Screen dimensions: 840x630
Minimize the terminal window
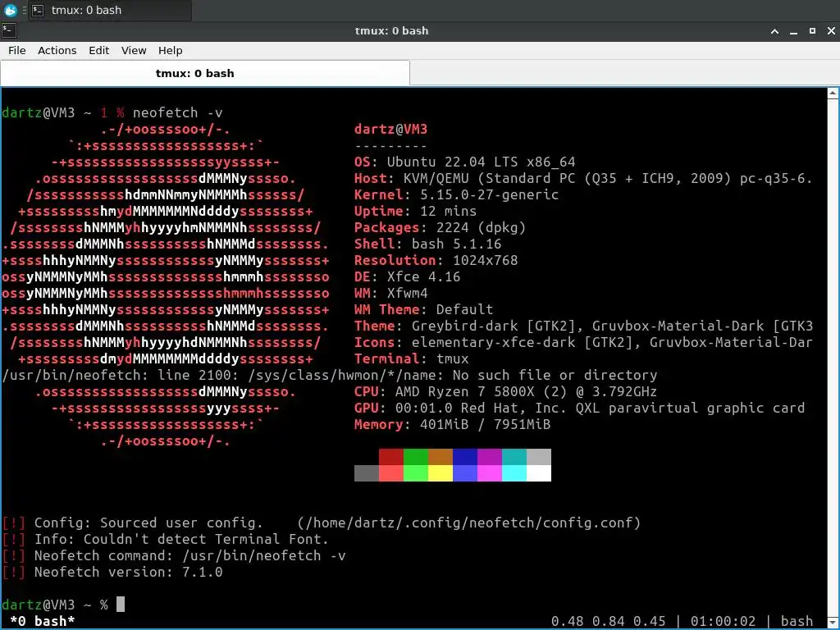pos(793,31)
